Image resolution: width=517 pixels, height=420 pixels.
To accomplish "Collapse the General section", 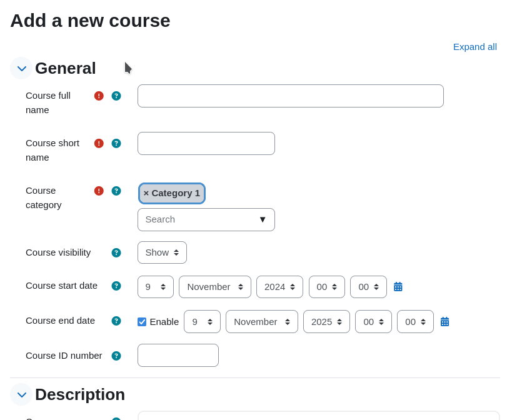I will (x=21, y=68).
